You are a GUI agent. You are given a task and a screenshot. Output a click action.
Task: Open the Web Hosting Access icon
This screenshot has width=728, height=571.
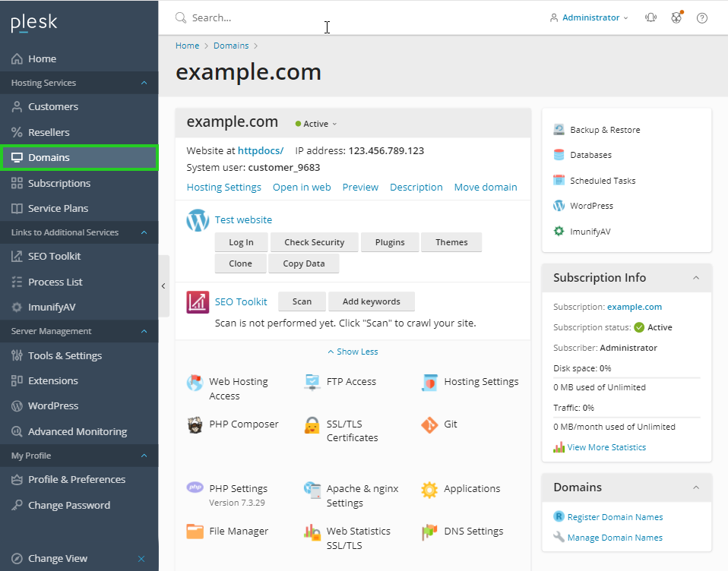tap(195, 382)
